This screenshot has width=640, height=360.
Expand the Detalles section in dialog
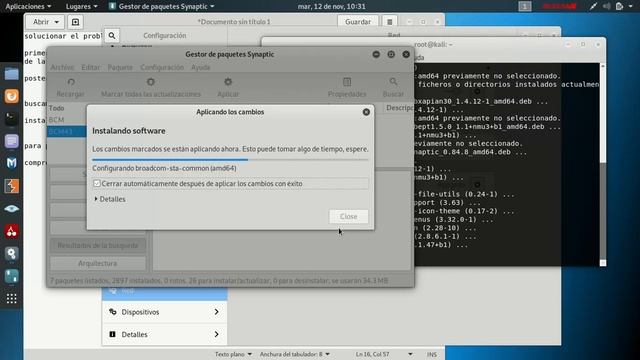110,199
